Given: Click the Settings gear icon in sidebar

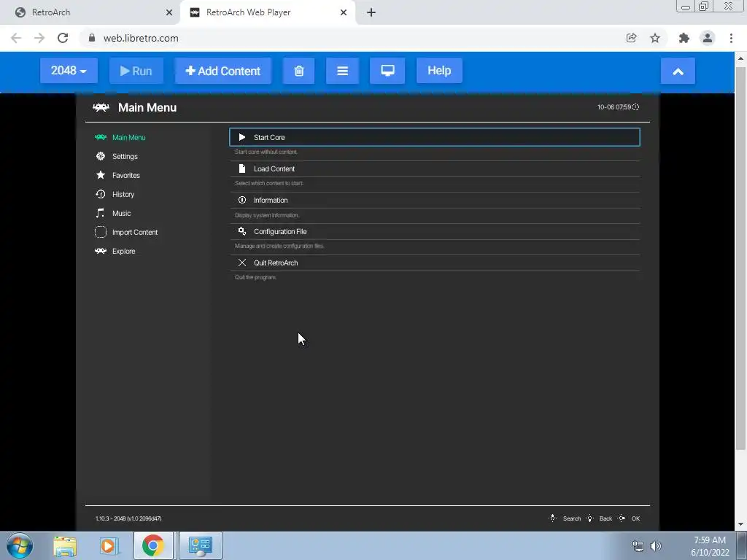Looking at the screenshot, I should click(101, 156).
